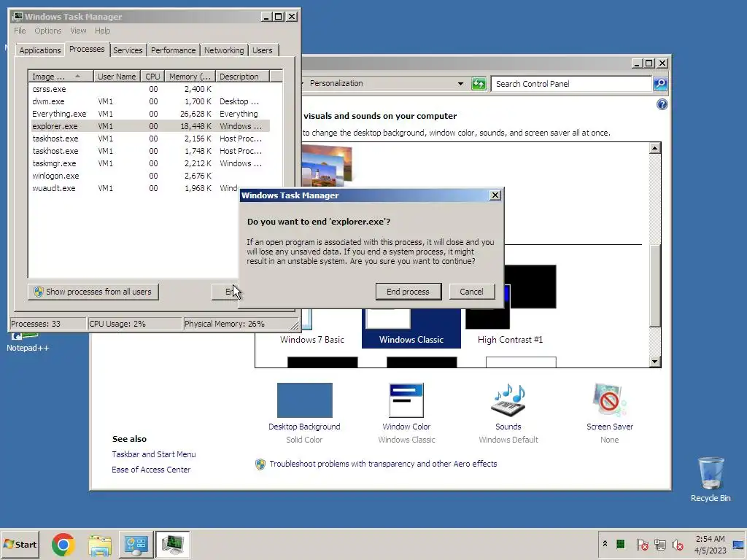Switch to the Networking tab
The width and height of the screenshot is (747, 560).
click(224, 50)
